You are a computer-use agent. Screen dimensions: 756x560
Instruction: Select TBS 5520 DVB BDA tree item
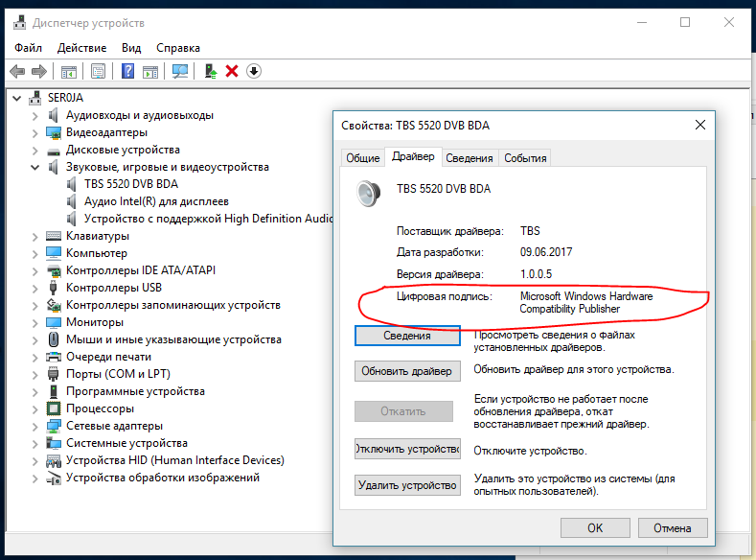[x=131, y=184]
